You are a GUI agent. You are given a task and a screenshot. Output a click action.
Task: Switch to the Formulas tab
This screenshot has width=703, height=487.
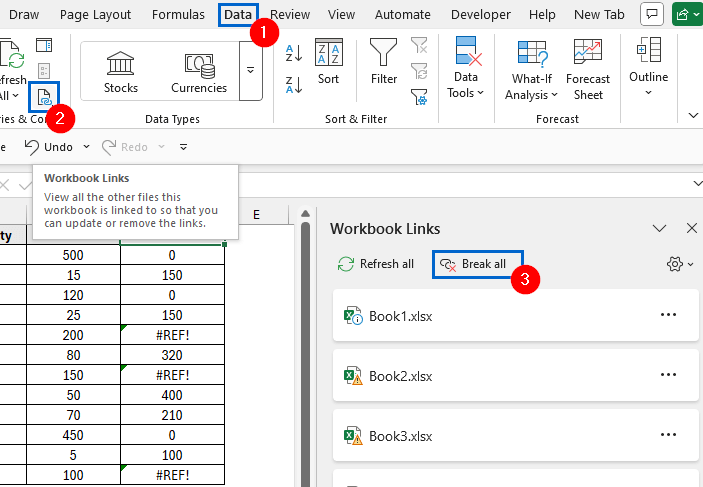pyautogui.click(x=178, y=15)
